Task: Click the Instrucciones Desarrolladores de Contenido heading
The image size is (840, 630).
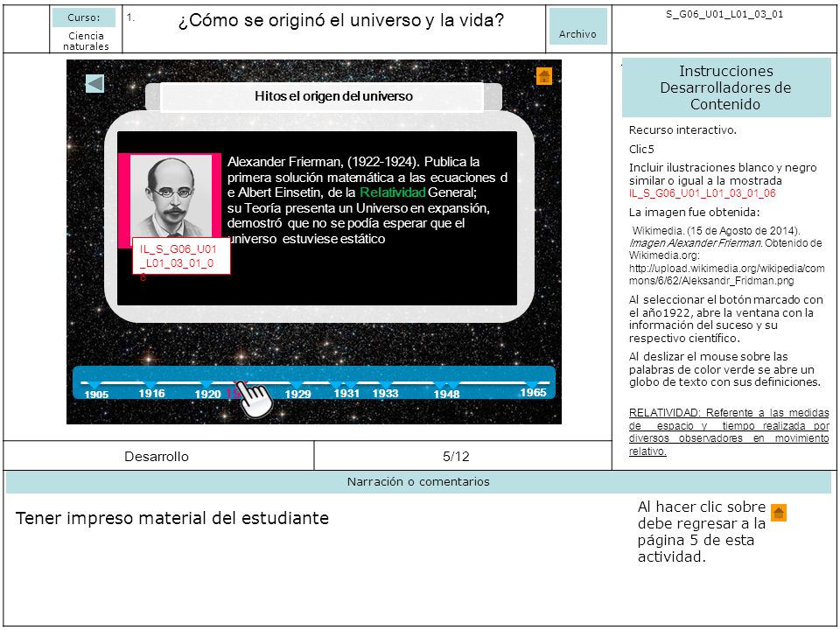Action: [726, 87]
